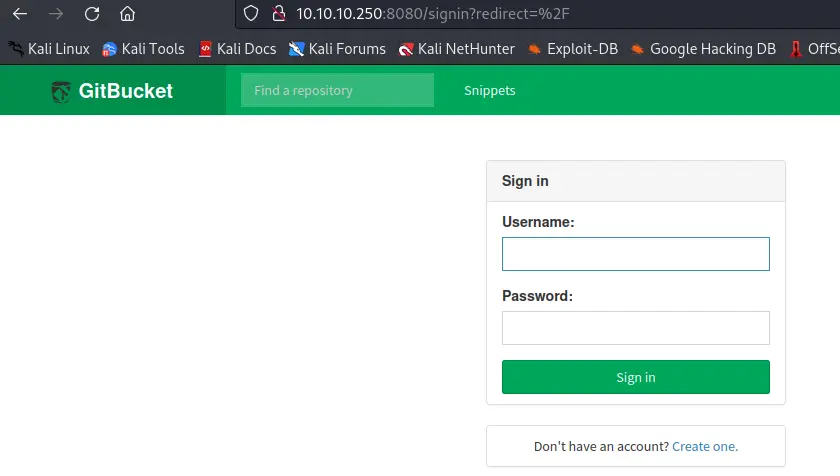Click the Find a repository search box
Screen dimensions: 840x476
pyautogui.click(x=338, y=90)
